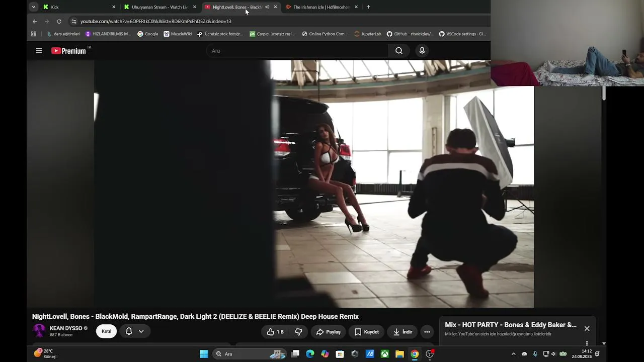Dislike the video with thumbs-down button
Image resolution: width=644 pixels, height=362 pixels.
[298, 332]
